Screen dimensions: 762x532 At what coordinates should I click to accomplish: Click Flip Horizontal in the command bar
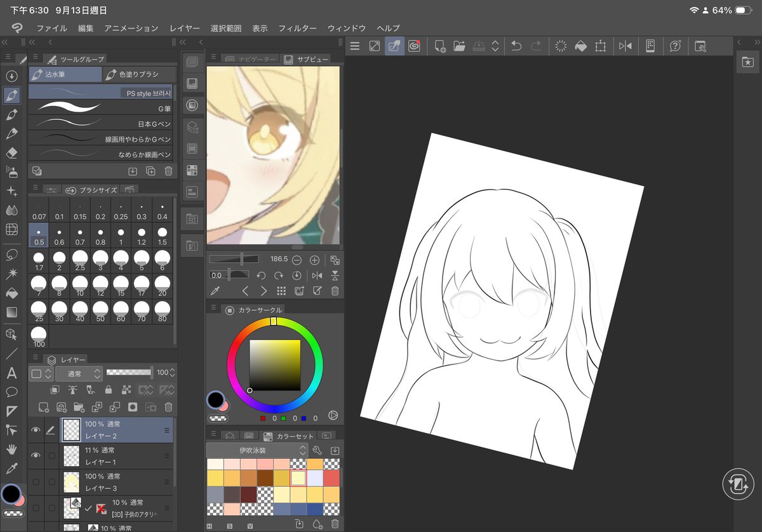[625, 46]
